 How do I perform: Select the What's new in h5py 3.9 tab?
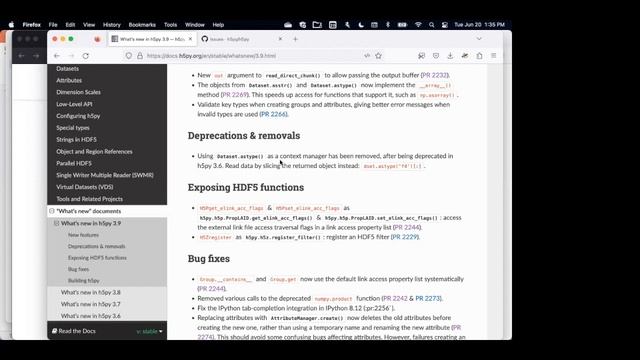152,39
